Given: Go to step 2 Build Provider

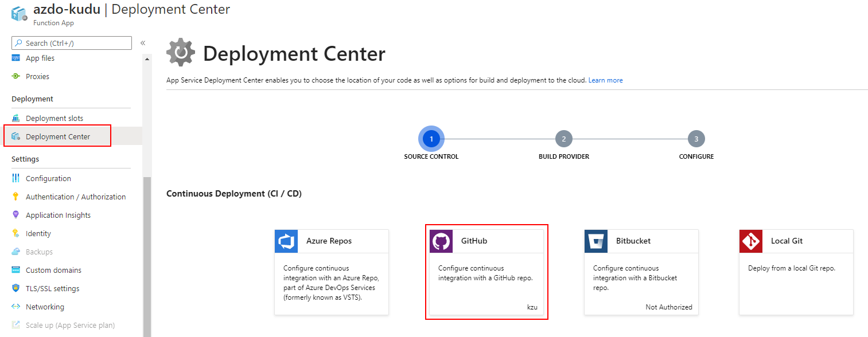Looking at the screenshot, I should point(564,139).
